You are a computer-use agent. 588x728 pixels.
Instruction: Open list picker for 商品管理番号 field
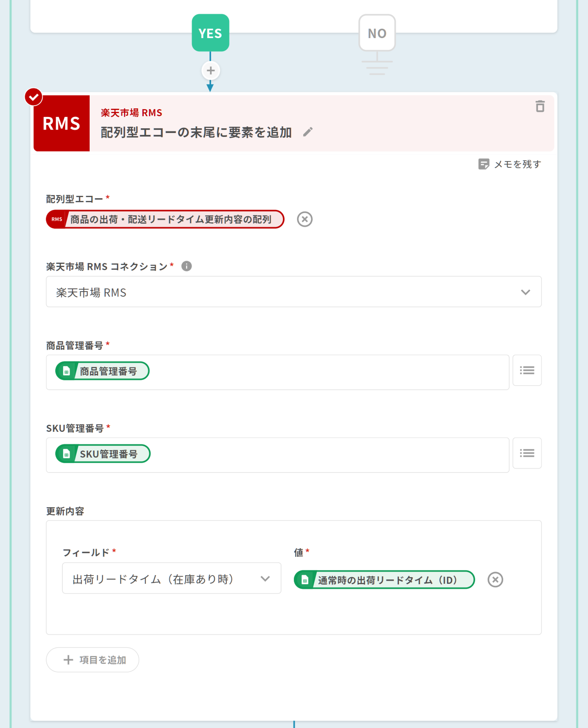pos(527,370)
